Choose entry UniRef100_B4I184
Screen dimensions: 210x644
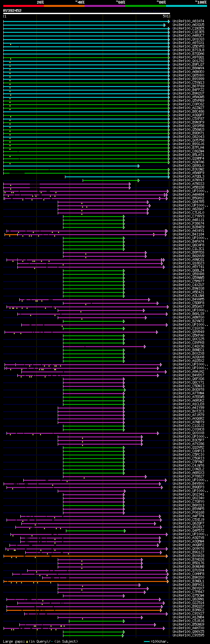pos(188,234)
